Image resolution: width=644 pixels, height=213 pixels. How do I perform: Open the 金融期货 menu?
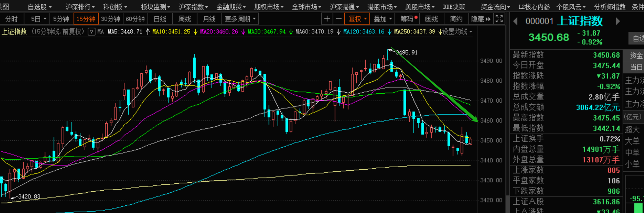click(x=231, y=7)
